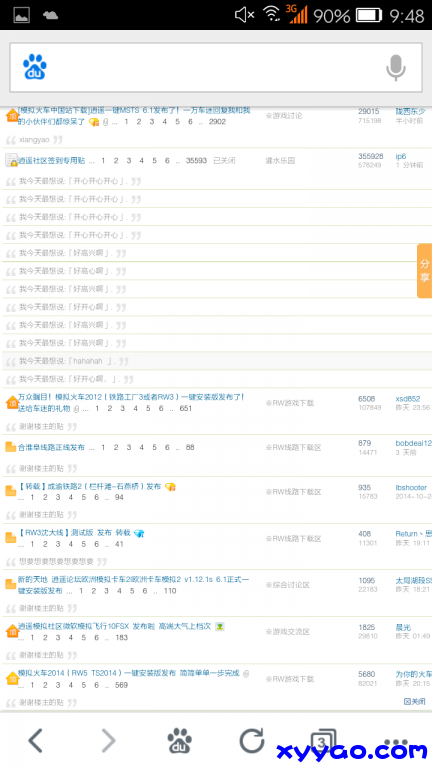Screen dimensions: 432x768
Task: View profile of user bobdeai12
Action: (413, 443)
